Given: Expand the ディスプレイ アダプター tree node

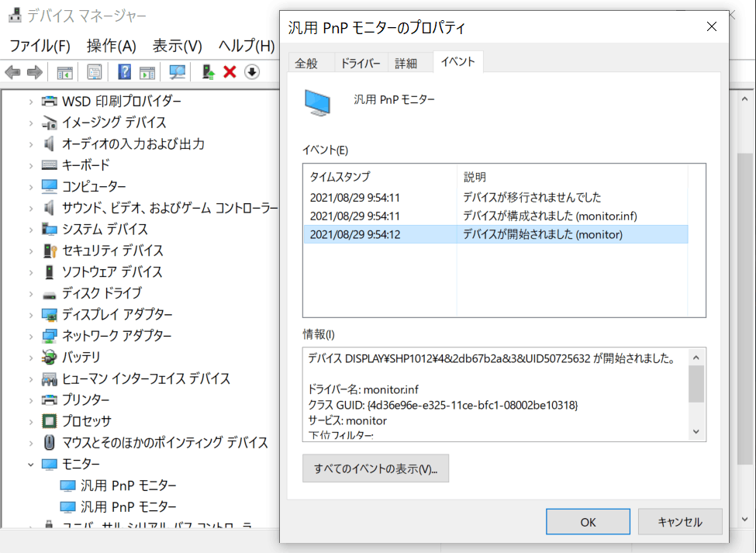Looking at the screenshot, I should tap(31, 315).
